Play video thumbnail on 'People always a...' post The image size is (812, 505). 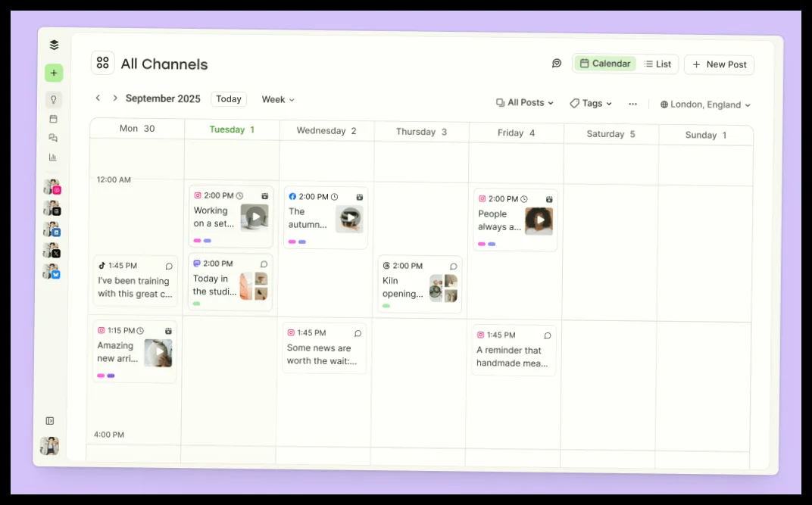(x=539, y=221)
